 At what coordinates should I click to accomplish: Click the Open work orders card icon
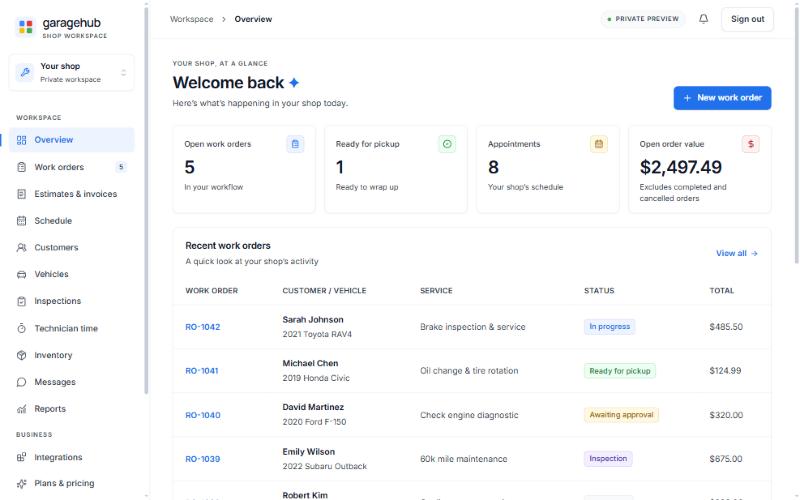[x=295, y=144]
